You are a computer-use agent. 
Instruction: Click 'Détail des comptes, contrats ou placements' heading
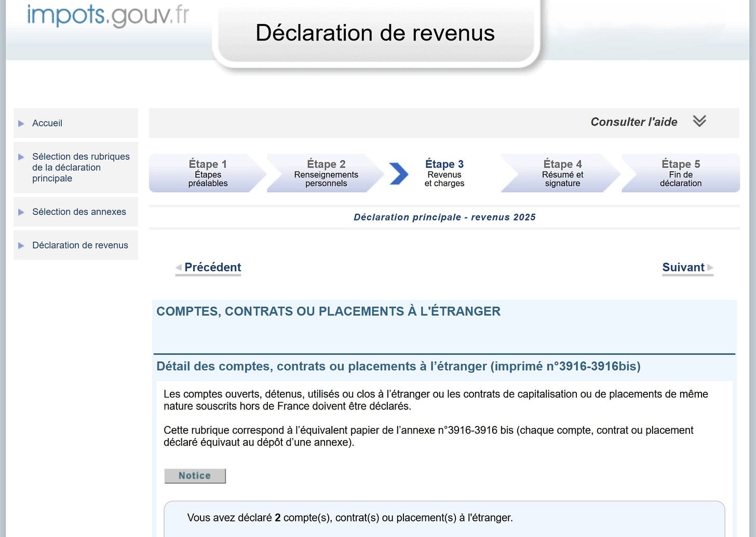pos(398,366)
